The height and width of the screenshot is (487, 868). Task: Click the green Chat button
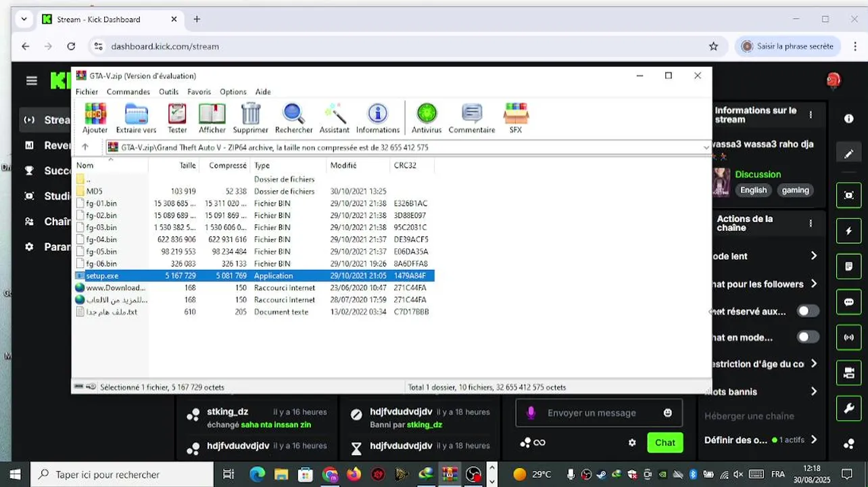pyautogui.click(x=665, y=442)
